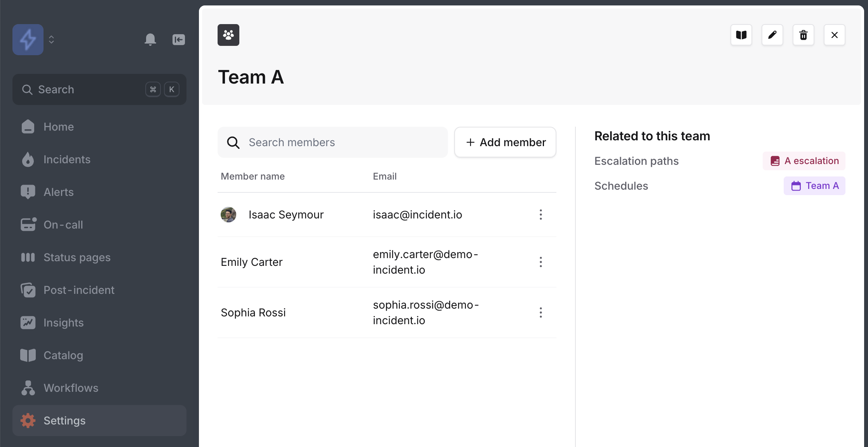Viewport: 868px width, 447px height.
Task: Open Sophia Rossi's three-dot menu
Action: (540, 313)
